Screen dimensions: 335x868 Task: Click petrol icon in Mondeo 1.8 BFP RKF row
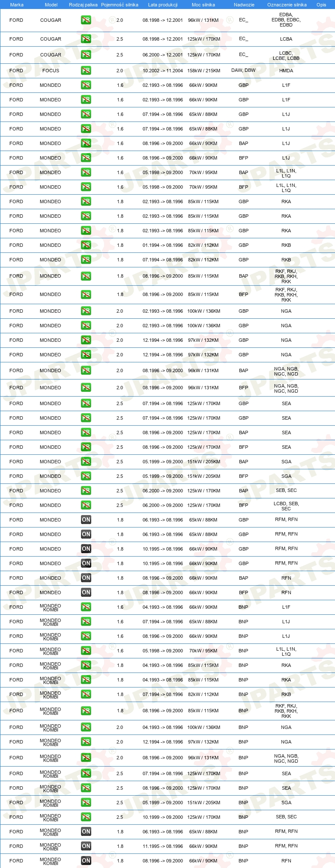(x=86, y=294)
